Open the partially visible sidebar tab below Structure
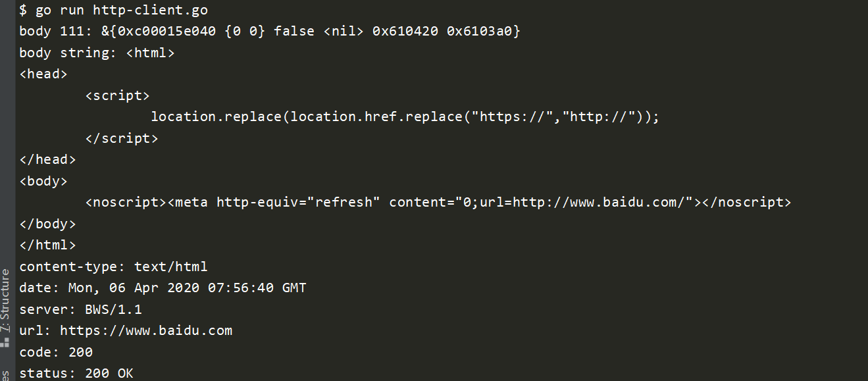868x381 pixels. tap(5, 375)
